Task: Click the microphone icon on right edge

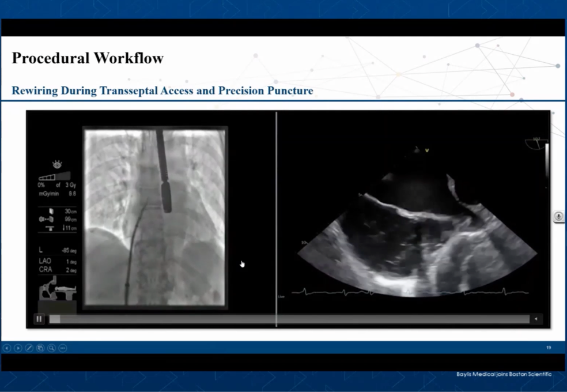Action: [558, 217]
